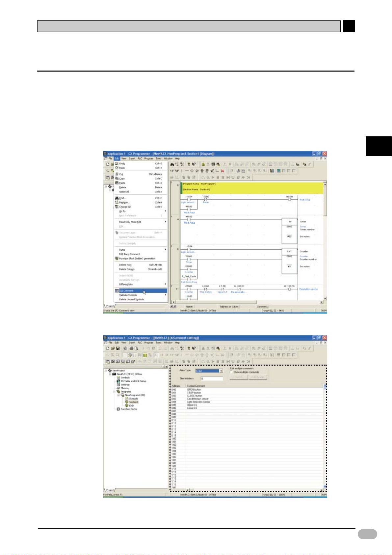Screen dimensions: 392x555
Task: Click Print Preview icon in lower window toolbar
Action: click(x=136, y=348)
